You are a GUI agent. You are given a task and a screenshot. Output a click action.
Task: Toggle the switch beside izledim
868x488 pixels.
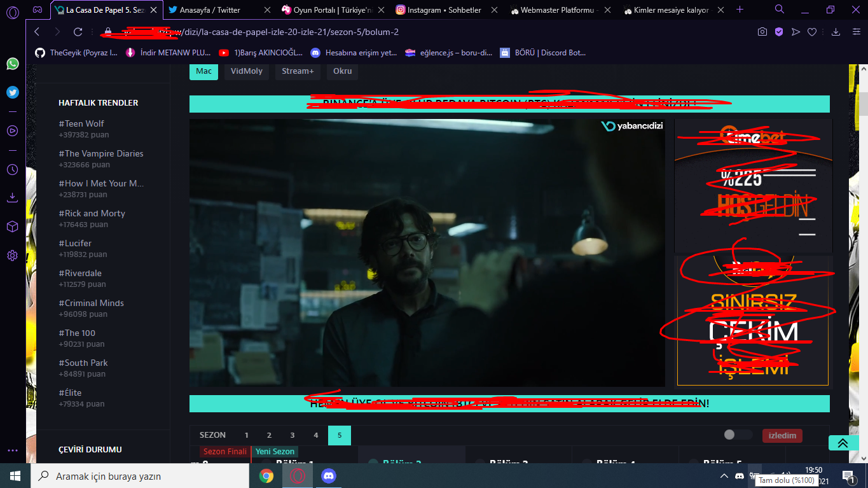pos(738,435)
